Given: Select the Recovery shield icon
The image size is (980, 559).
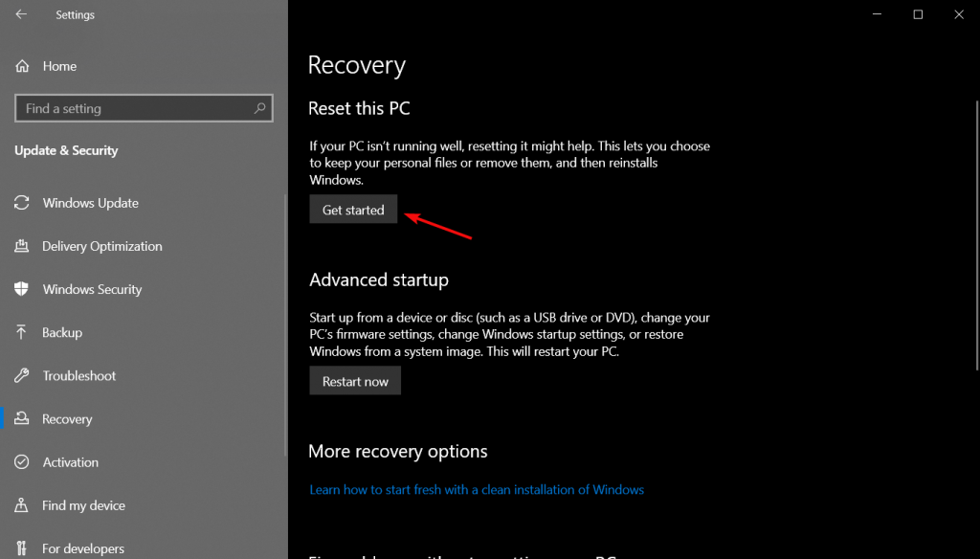Looking at the screenshot, I should click(21, 418).
